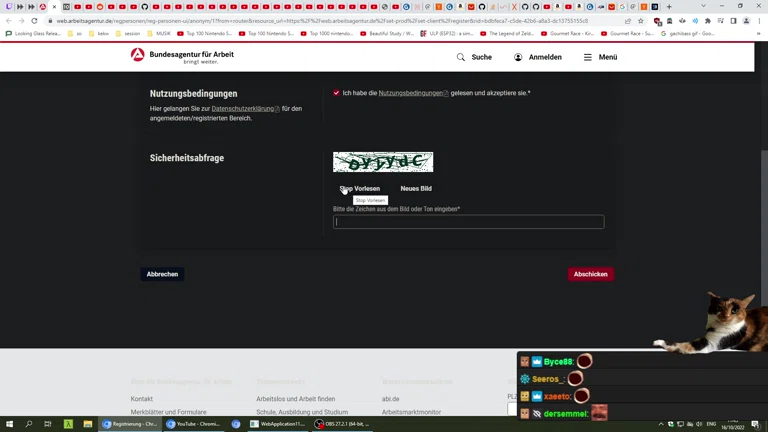Open Chrome profile avatar
The height and width of the screenshot is (432, 768).
pyautogui.click(x=746, y=21)
